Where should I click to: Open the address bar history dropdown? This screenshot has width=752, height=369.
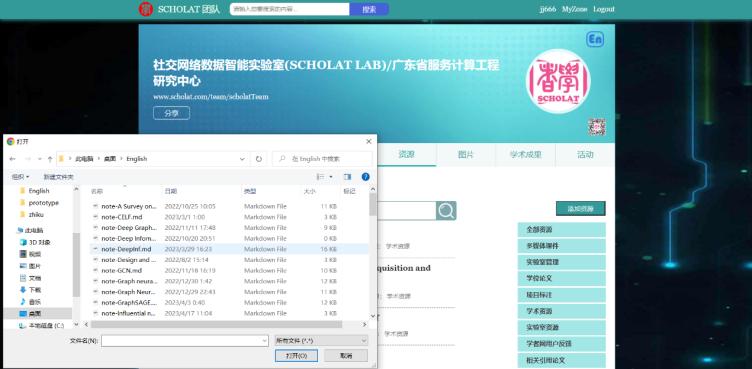[x=241, y=159]
